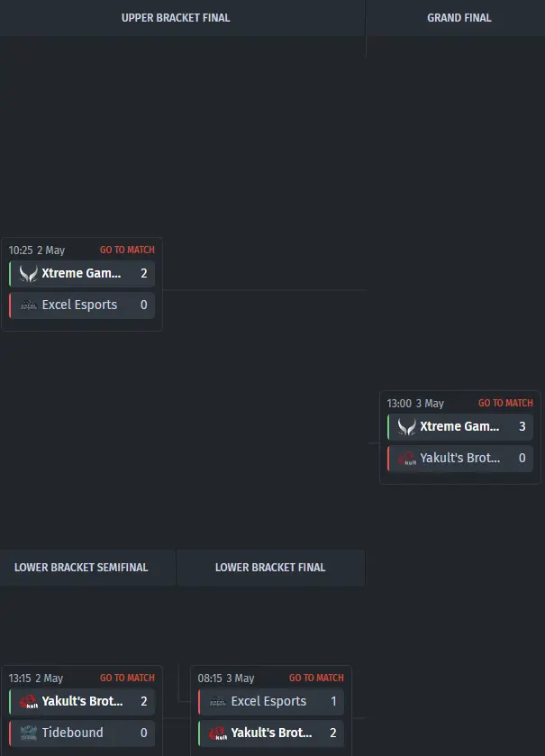The height and width of the screenshot is (756, 545).
Task: Click Excel Esports name in upper bracket match
Action: pyautogui.click(x=79, y=305)
